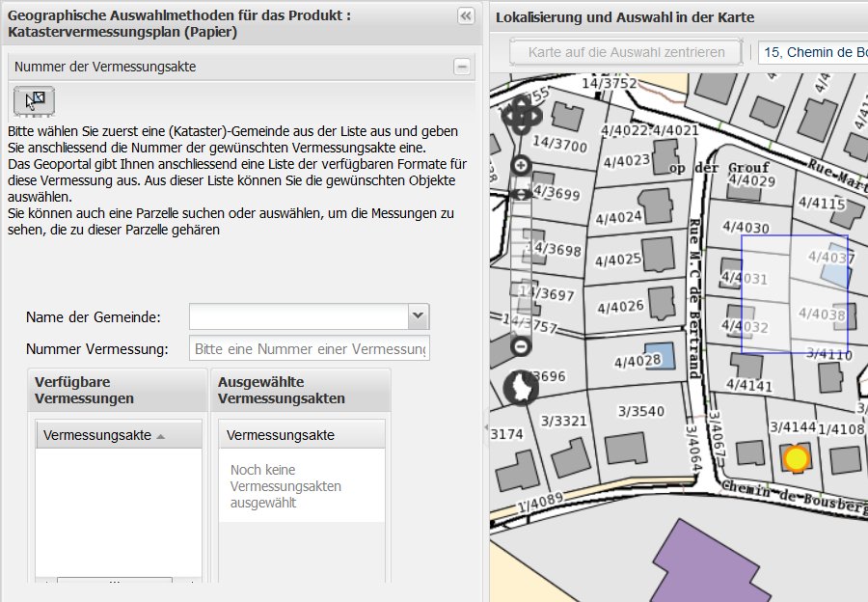Select the Verfügbare Vermessungen panel header

116,389
